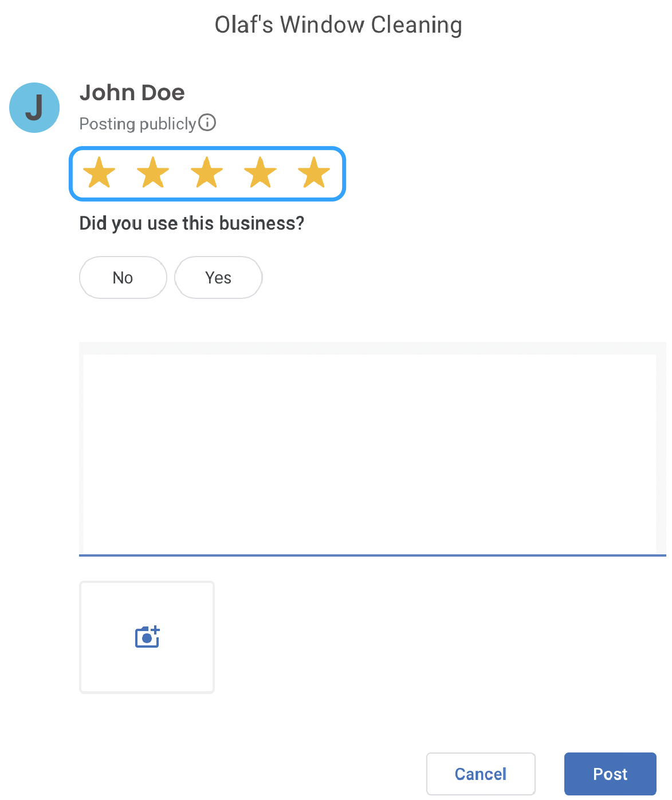Click the Post button
The width and height of the screenshot is (672, 800).
(610, 774)
